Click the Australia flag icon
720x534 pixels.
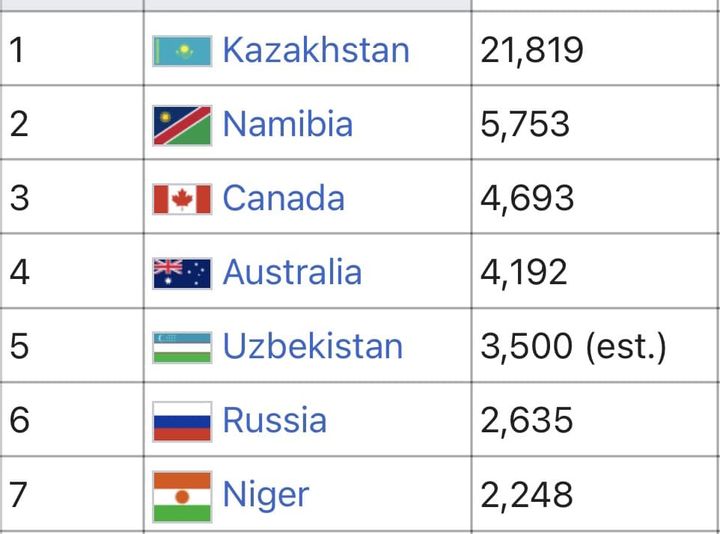(x=182, y=273)
